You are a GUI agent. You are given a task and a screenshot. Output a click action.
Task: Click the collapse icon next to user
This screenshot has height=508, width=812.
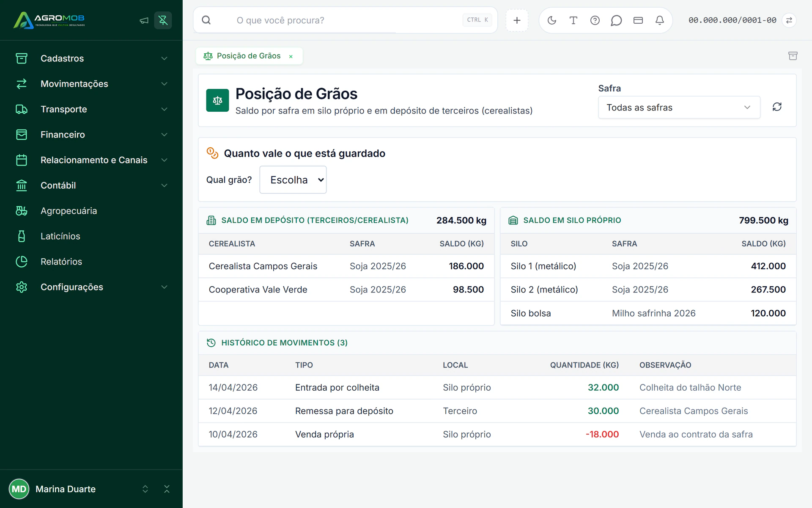pyautogui.click(x=167, y=489)
